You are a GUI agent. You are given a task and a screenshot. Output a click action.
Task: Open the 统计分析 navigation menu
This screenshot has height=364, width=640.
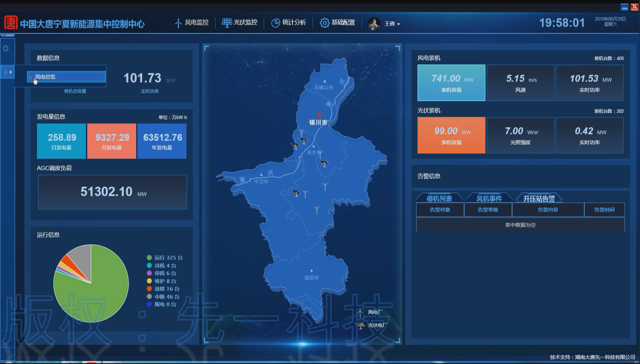289,22
